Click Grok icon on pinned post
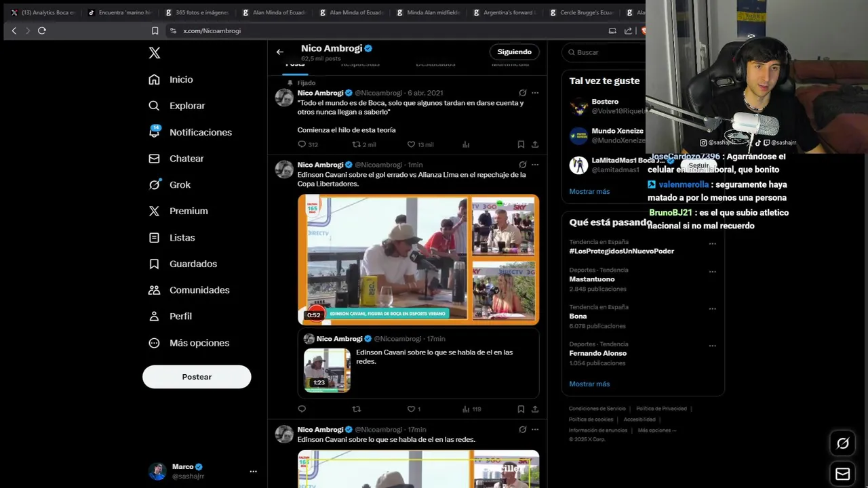 coord(522,93)
